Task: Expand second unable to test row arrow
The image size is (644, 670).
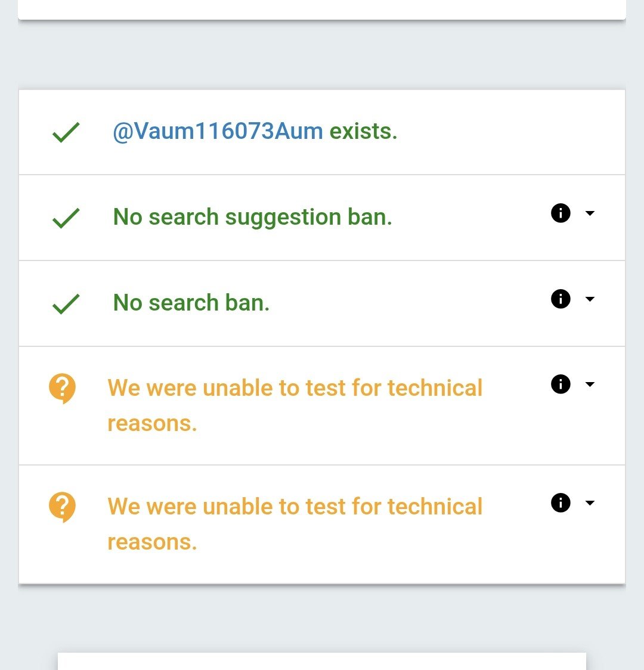Action: point(590,502)
